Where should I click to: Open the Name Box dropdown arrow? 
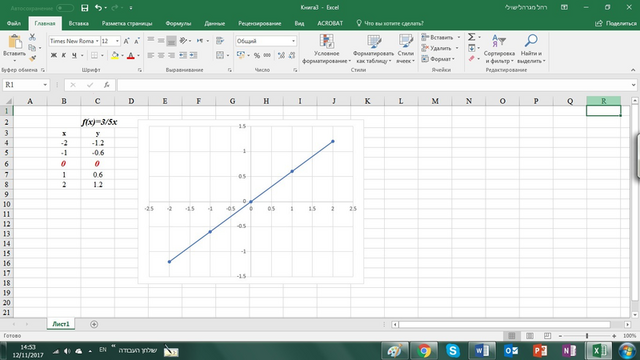(x=45, y=85)
